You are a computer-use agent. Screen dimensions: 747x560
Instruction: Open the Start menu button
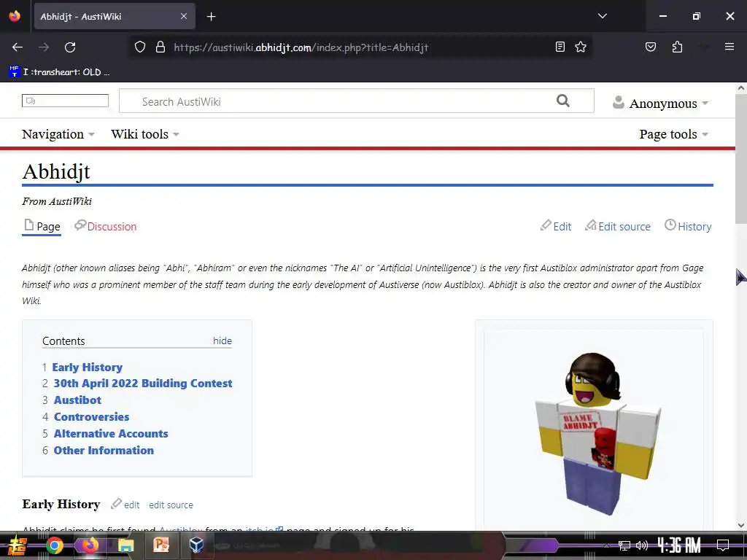click(x=18, y=545)
